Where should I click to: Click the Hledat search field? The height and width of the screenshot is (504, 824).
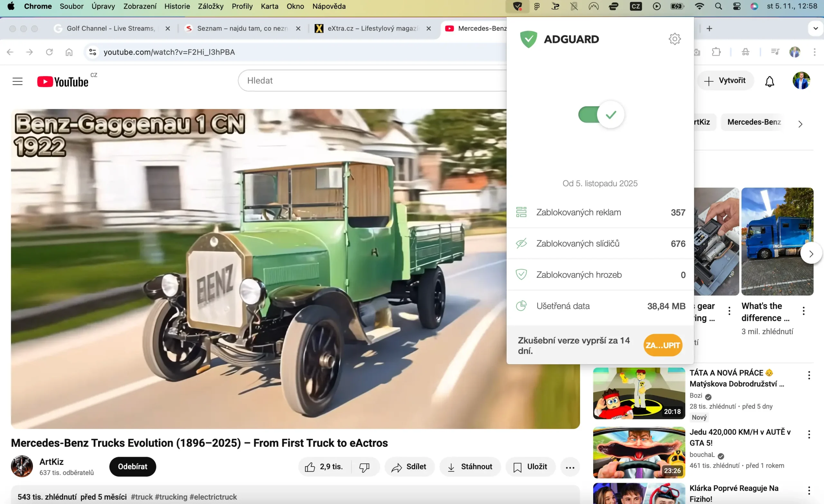pyautogui.click(x=368, y=80)
